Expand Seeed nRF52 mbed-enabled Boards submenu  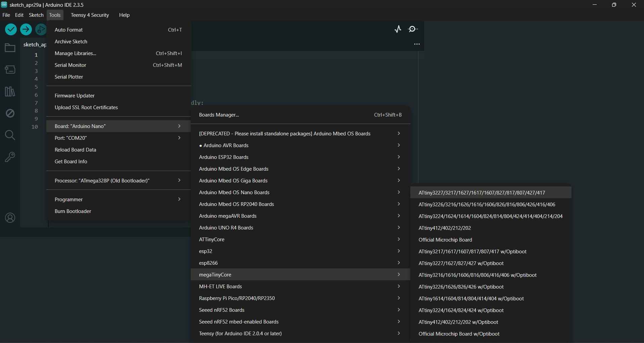301,322
